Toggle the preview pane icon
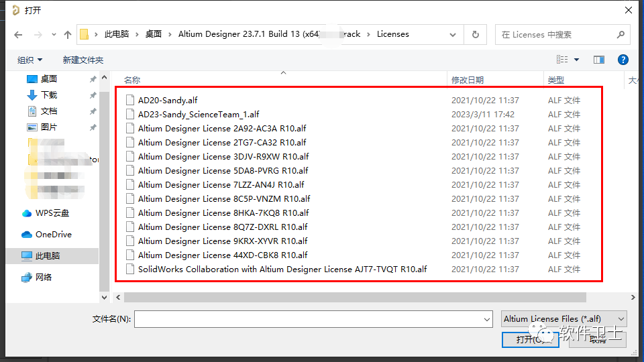The image size is (644, 362). point(599,60)
